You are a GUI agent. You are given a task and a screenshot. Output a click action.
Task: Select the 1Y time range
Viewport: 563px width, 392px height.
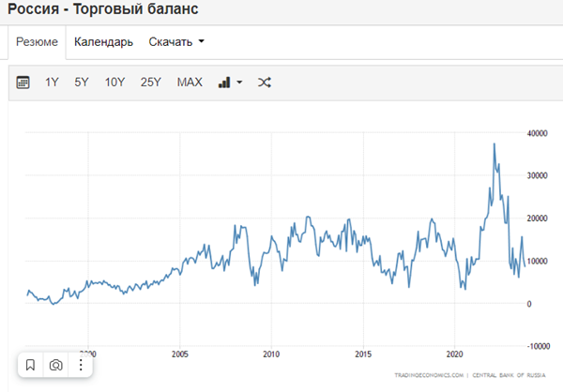click(53, 83)
